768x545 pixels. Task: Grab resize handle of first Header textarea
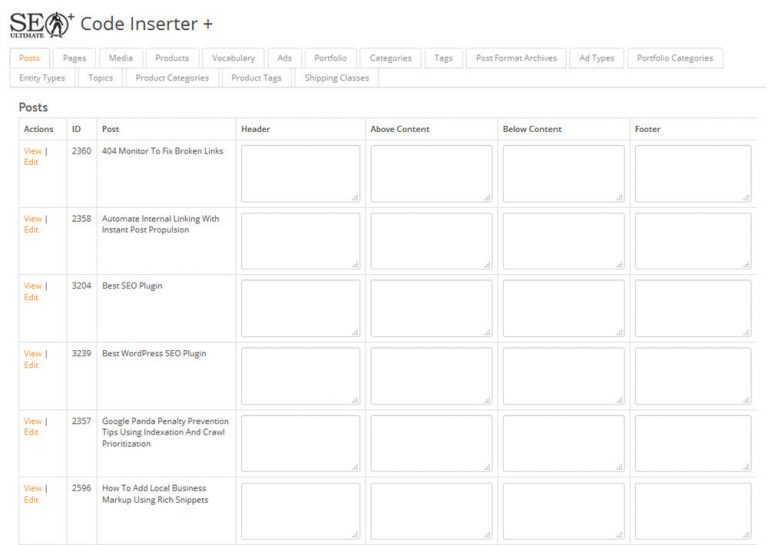click(355, 198)
